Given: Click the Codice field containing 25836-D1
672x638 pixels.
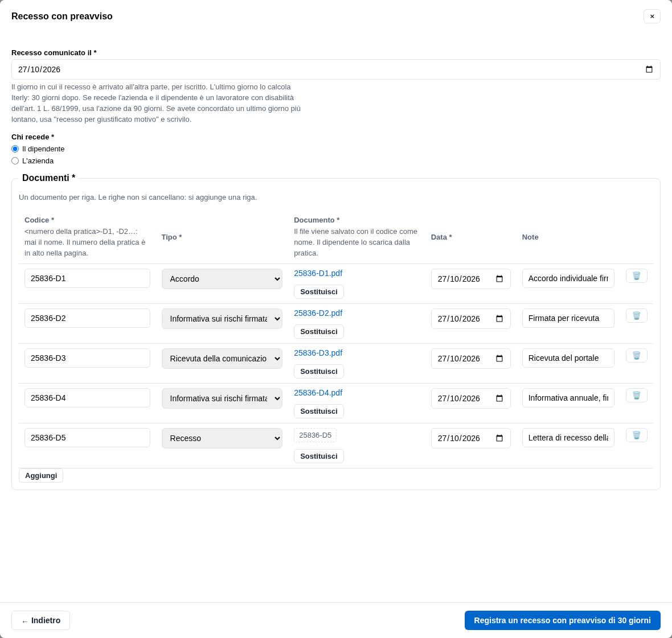Looking at the screenshot, I should tap(88, 278).
